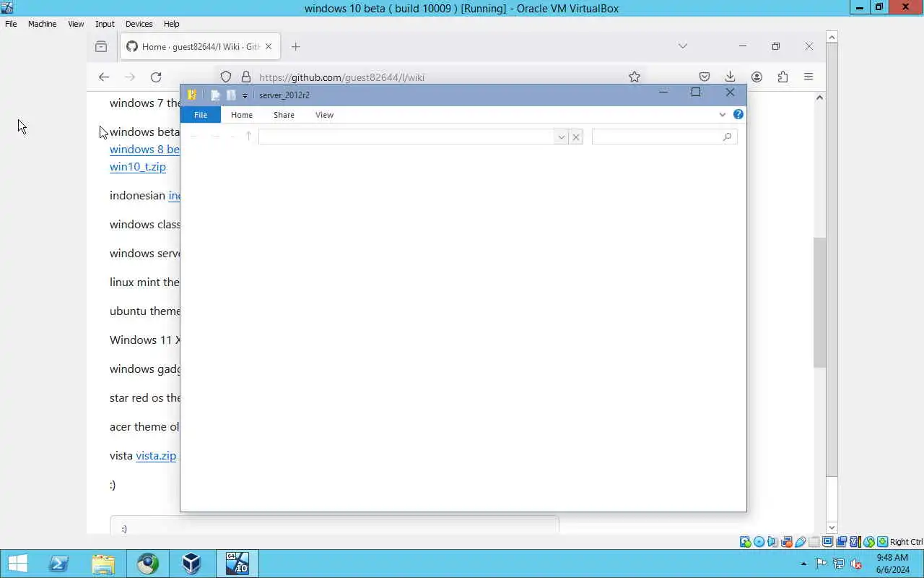Screen dimensions: 924x578
Task: Click the VirtualBox recording indicator
Action: coord(841,542)
